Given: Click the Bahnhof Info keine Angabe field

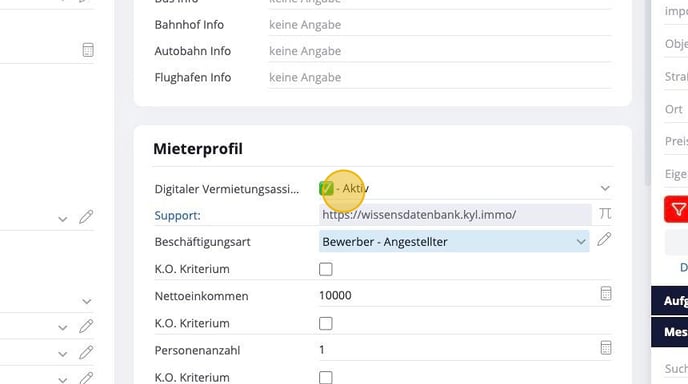Looking at the screenshot, I should [x=440, y=25].
